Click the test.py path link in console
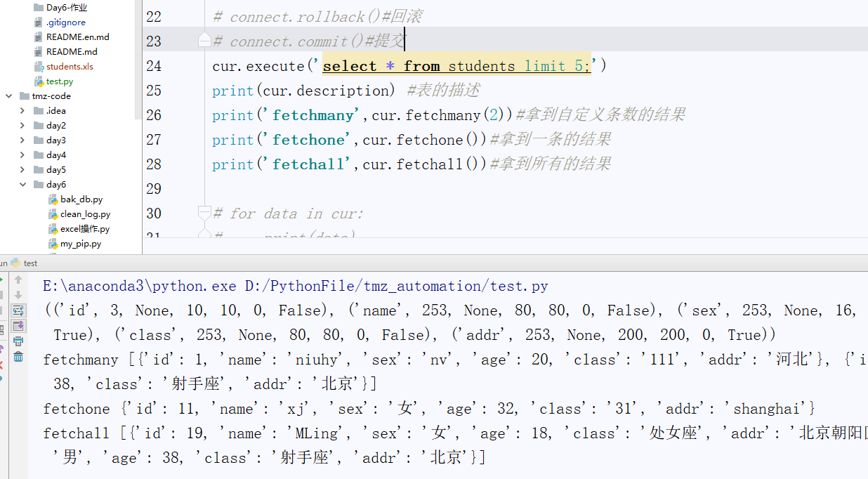The width and height of the screenshot is (868, 479). tap(396, 286)
